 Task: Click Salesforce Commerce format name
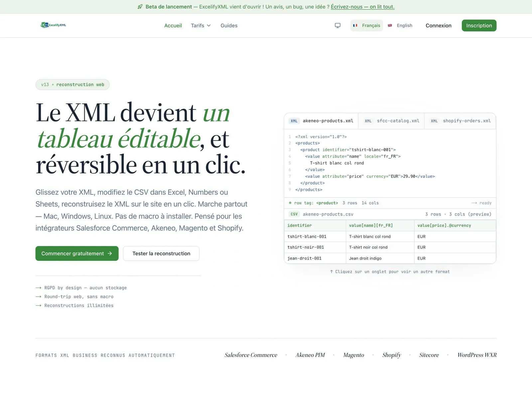click(x=251, y=355)
